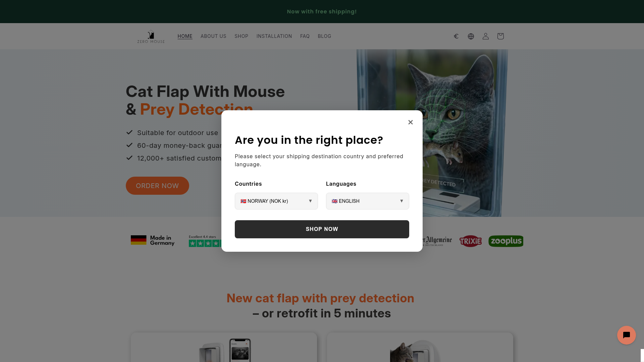Screen dimensions: 644x362
Task: Close the location popup
Action: click(411, 122)
